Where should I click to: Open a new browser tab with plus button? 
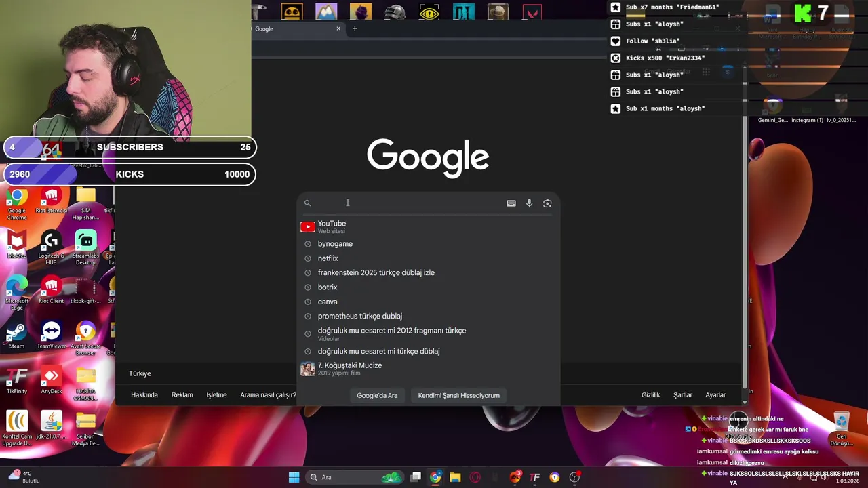click(355, 28)
